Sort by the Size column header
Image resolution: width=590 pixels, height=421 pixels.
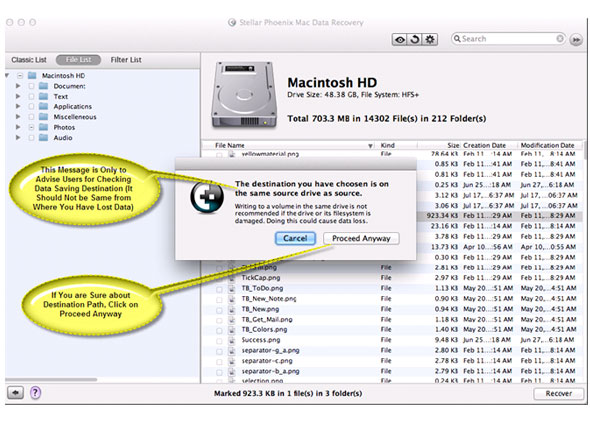[x=439, y=146]
